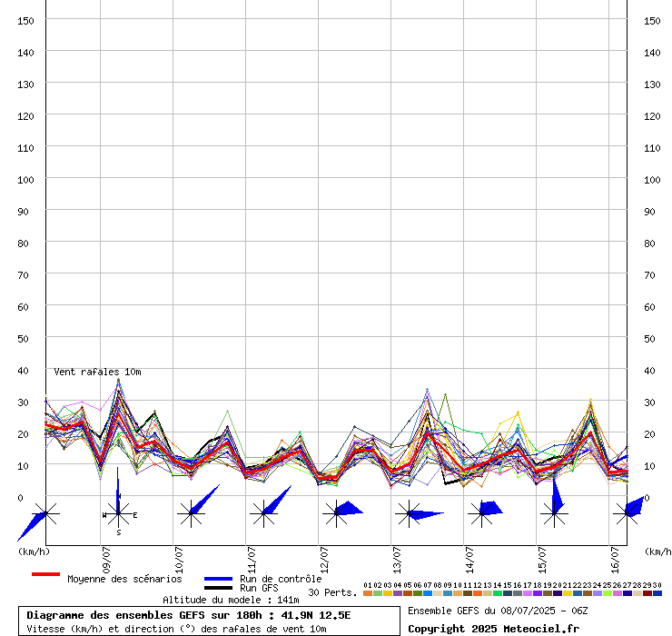Image resolution: width=672 pixels, height=636 pixels.
Task: Click the orange swatch under perturbation 01
Action: point(368,593)
